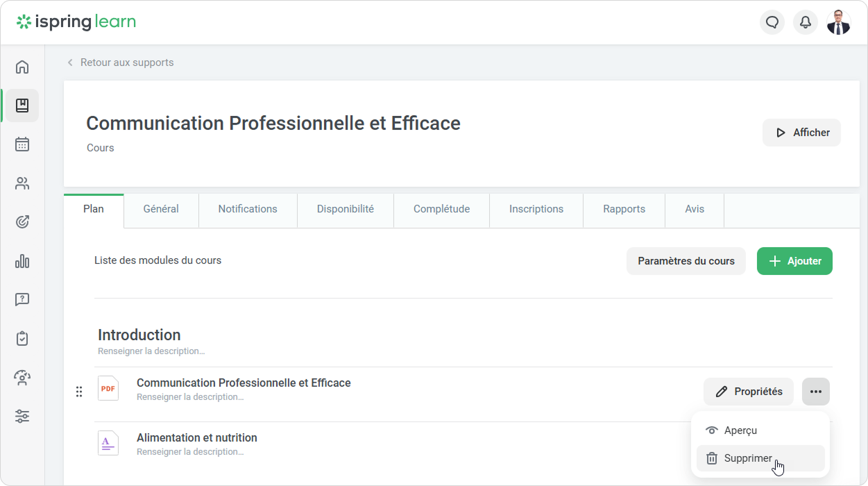Select Aperçu from the context menu

(x=740, y=430)
